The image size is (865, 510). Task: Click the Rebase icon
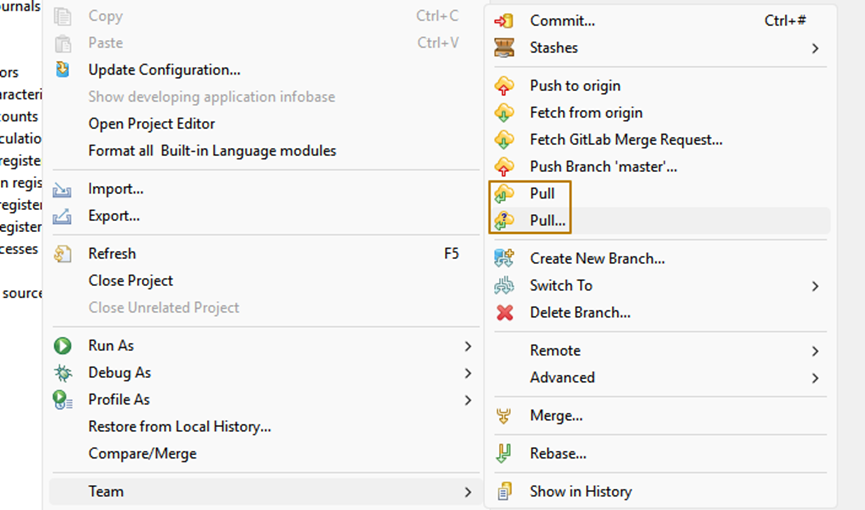point(505,453)
